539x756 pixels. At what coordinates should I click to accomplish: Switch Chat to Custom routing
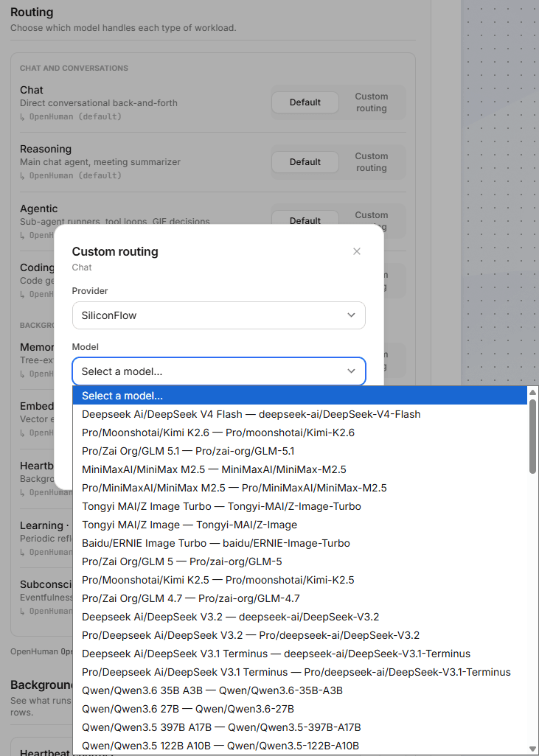click(371, 102)
